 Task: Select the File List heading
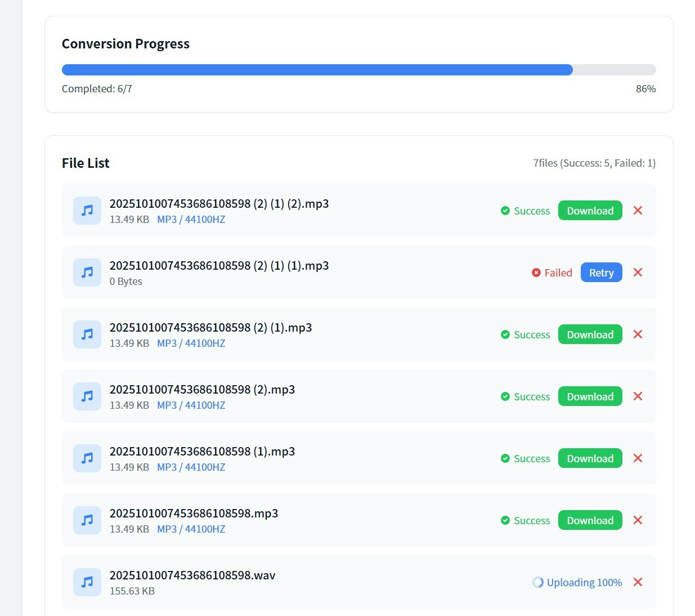coord(86,163)
